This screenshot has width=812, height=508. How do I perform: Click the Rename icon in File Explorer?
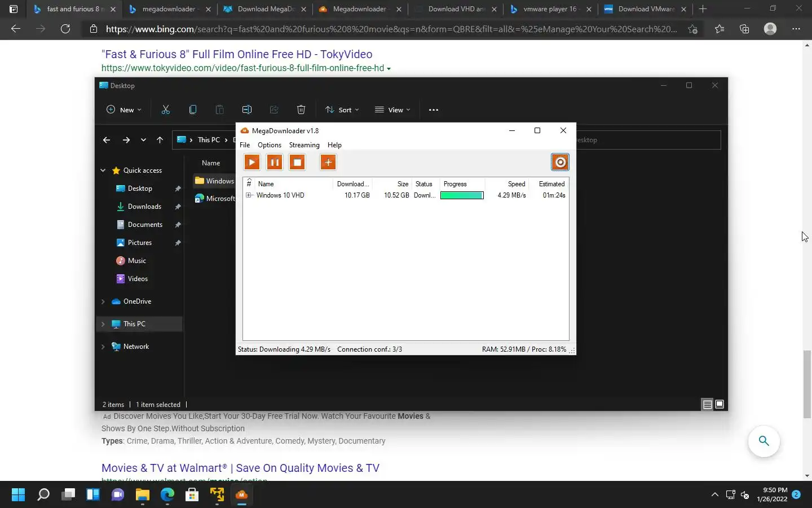(247, 110)
